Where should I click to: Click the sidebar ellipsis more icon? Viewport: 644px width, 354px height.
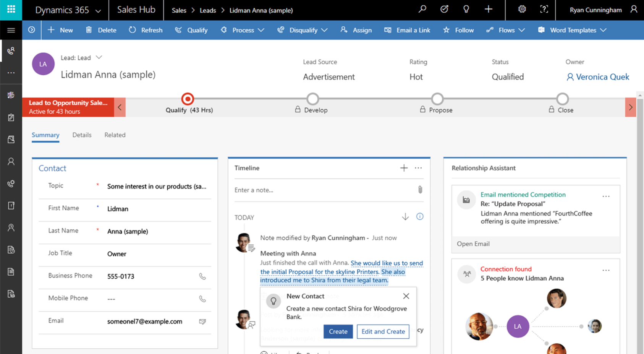point(11,73)
